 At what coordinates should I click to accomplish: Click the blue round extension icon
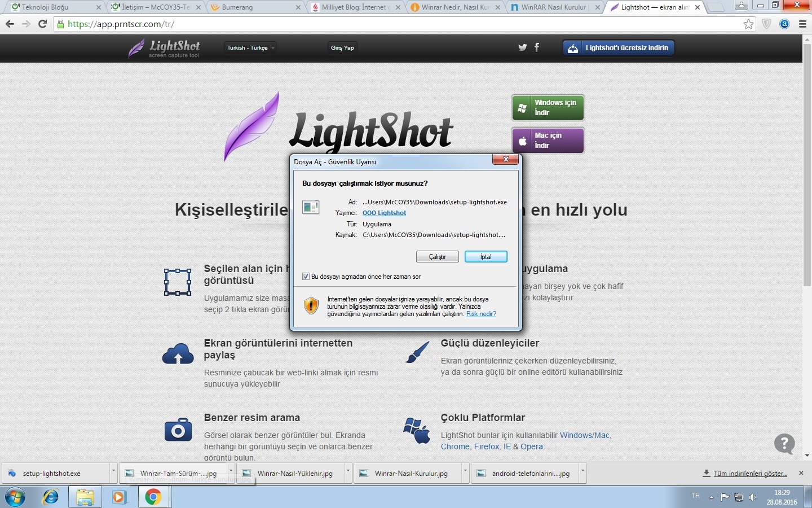point(785,24)
